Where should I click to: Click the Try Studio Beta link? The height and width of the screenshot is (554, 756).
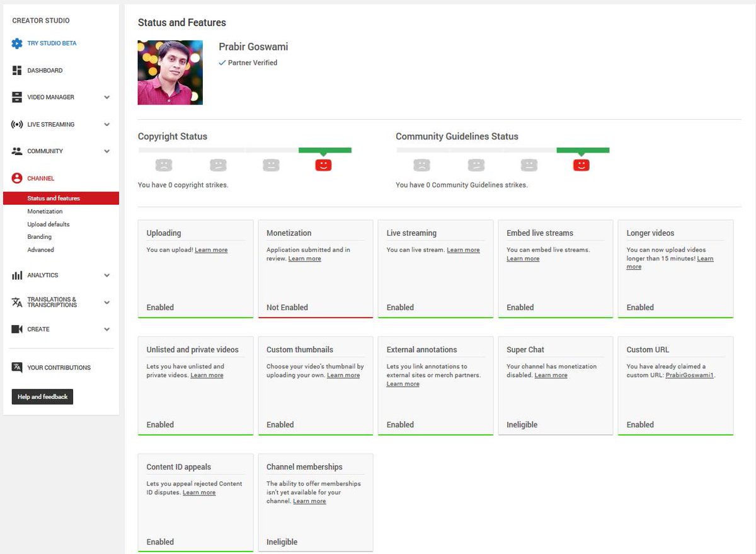(x=52, y=43)
